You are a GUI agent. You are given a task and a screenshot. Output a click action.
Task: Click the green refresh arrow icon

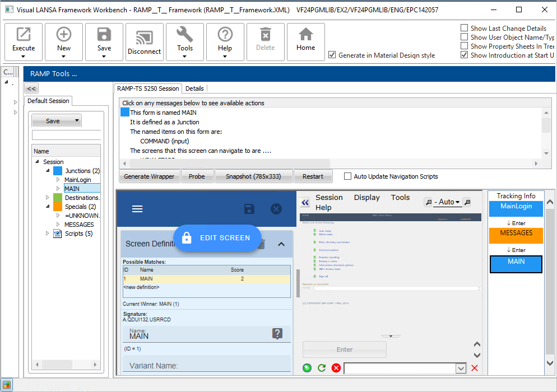click(x=322, y=368)
